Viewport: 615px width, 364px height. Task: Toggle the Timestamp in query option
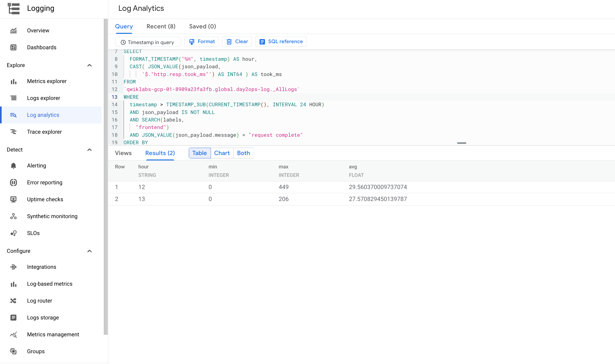coord(147,42)
